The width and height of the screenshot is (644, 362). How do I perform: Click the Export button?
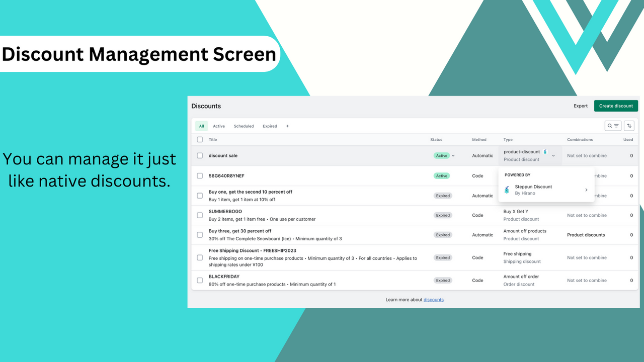[x=581, y=106]
